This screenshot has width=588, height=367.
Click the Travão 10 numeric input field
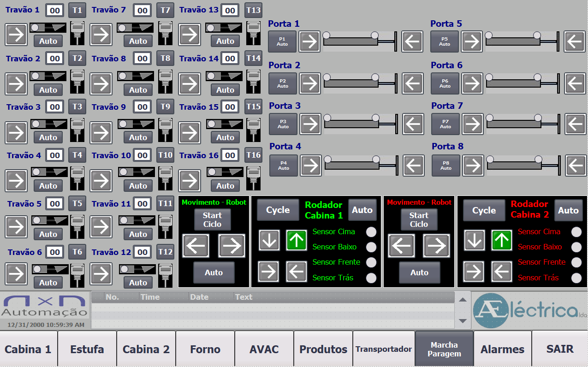tap(143, 155)
